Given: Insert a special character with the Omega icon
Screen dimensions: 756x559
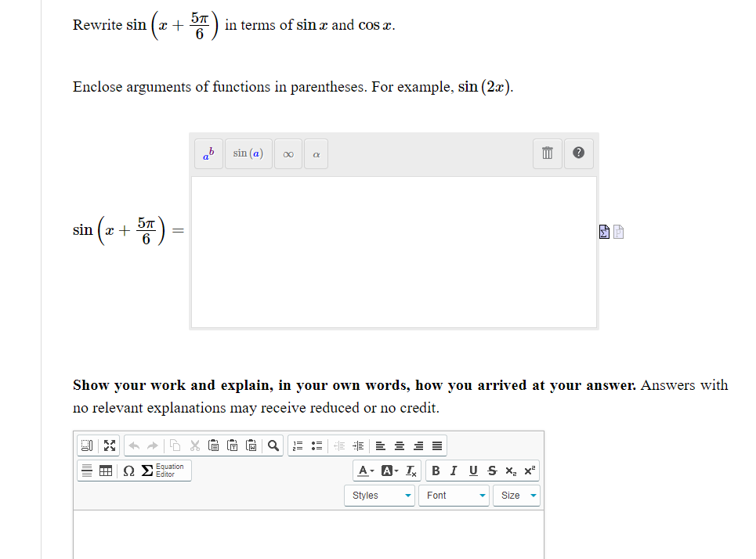Looking at the screenshot, I should click(128, 471).
